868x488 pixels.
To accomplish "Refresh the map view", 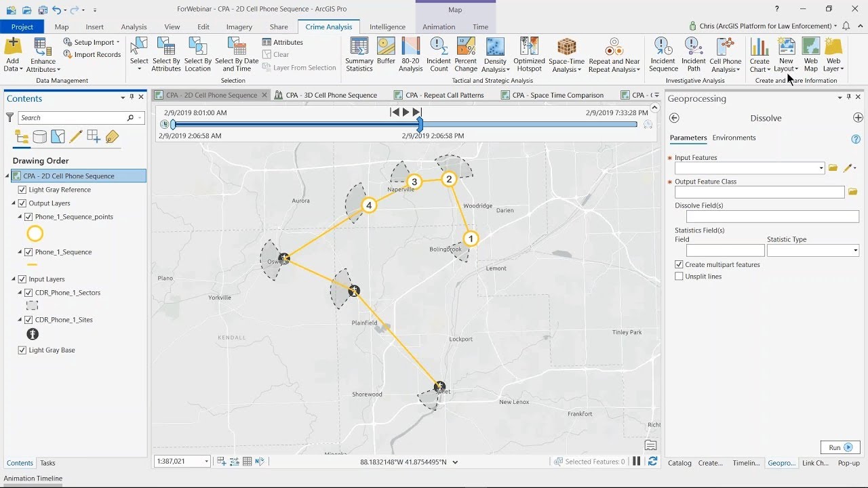I will [x=652, y=462].
